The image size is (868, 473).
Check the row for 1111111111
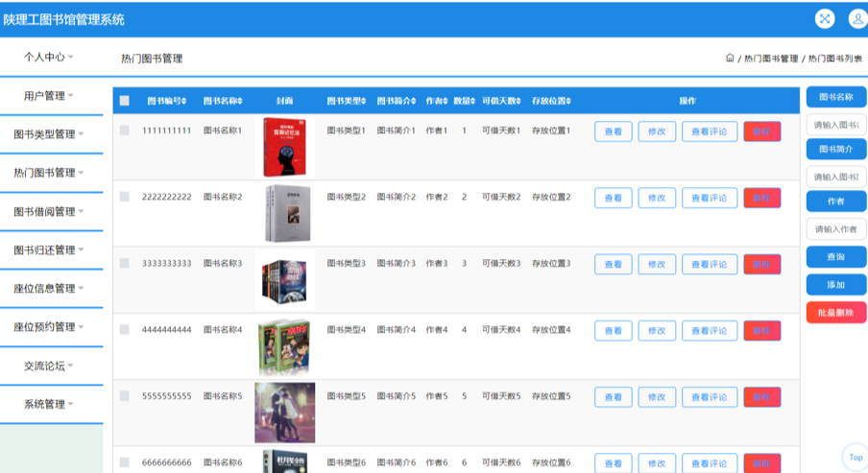[x=125, y=130]
